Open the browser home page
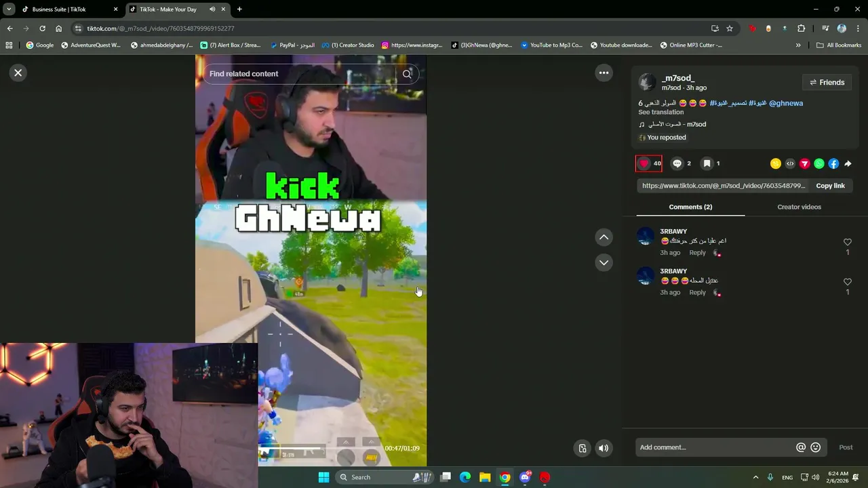Viewport: 868px width, 488px height. coord(58,28)
